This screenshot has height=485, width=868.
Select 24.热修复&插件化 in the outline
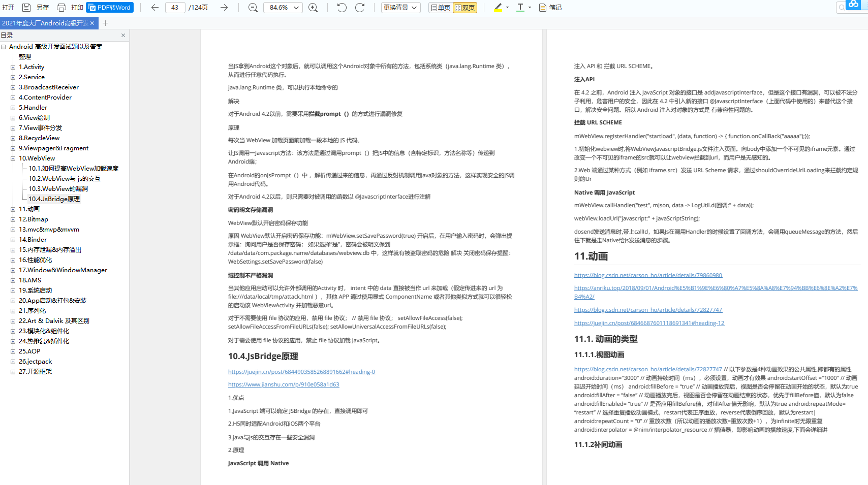(x=44, y=341)
